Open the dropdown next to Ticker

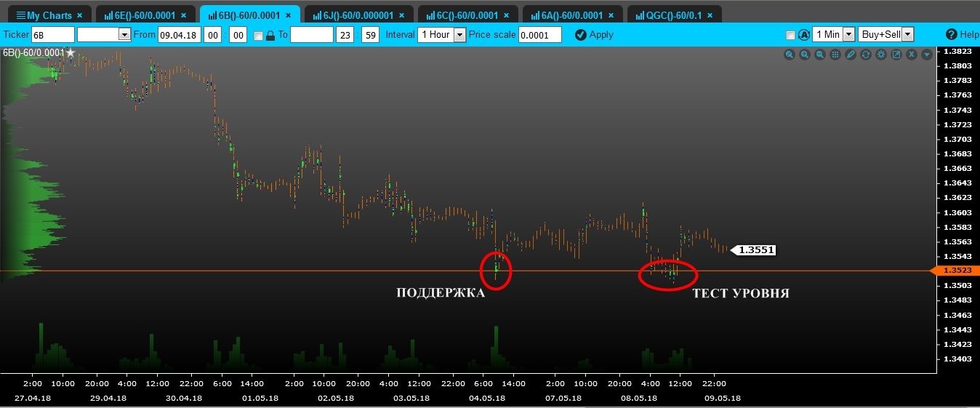click(x=103, y=34)
